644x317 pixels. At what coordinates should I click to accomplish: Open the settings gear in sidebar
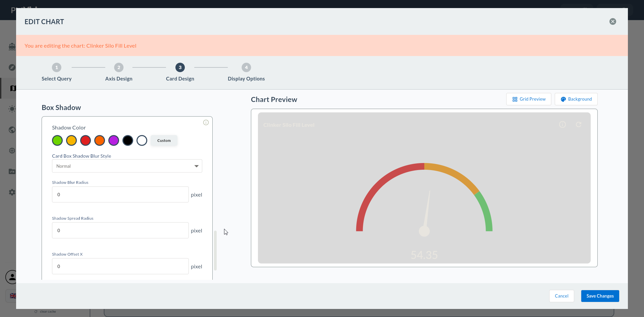pyautogui.click(x=12, y=192)
